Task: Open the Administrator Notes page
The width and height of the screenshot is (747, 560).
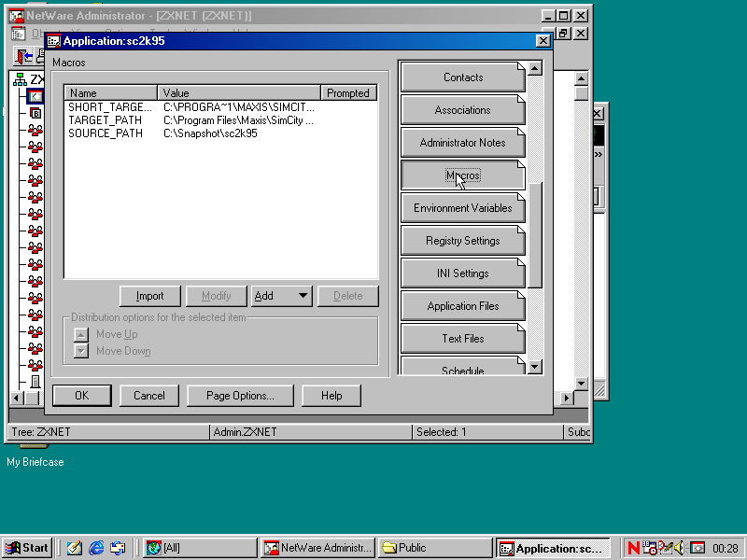Action: (x=462, y=143)
